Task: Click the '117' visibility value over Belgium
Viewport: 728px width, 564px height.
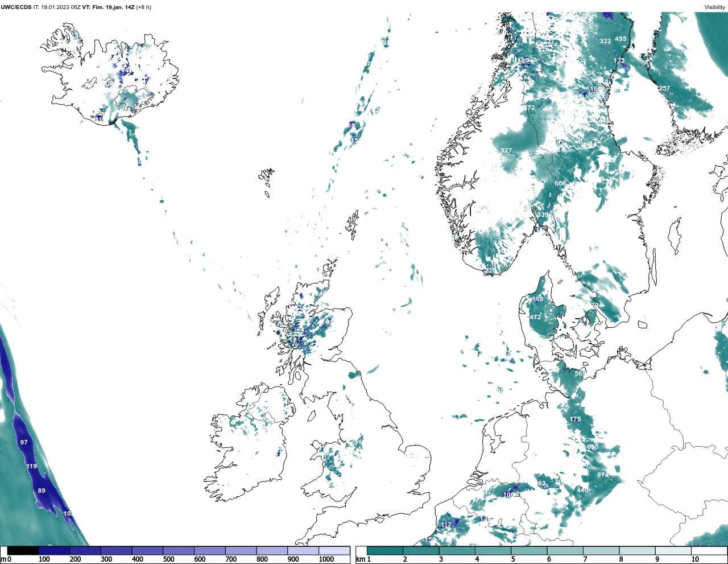Action: [446, 525]
